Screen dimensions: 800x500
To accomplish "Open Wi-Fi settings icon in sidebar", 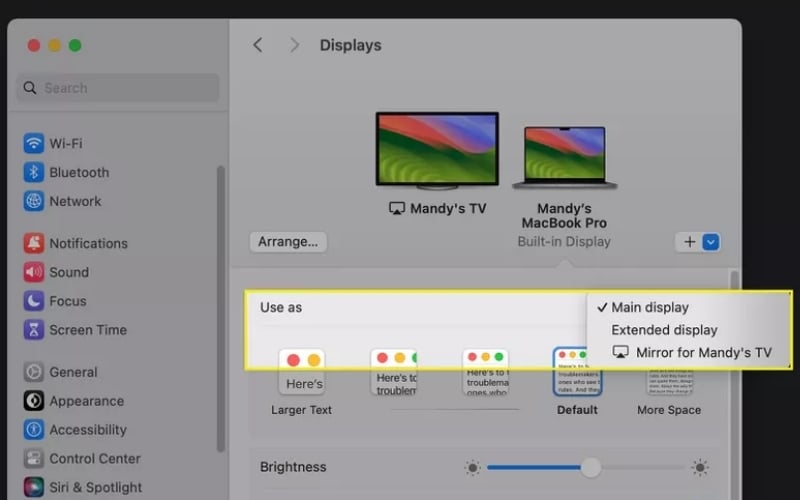I will coord(33,143).
